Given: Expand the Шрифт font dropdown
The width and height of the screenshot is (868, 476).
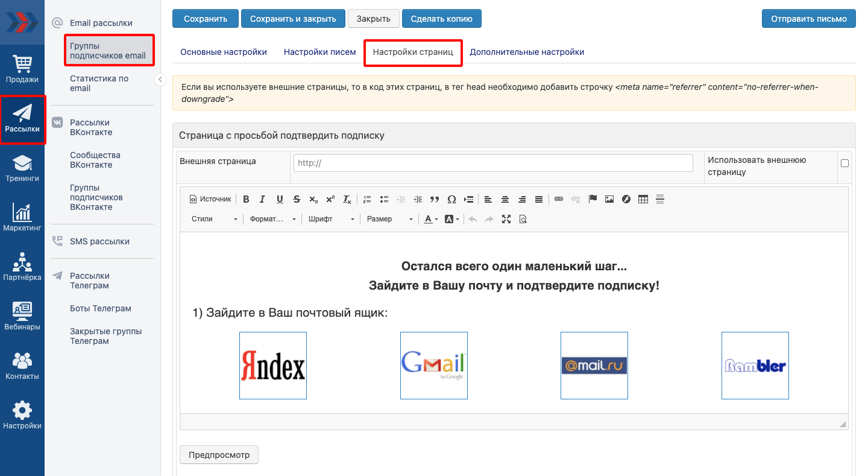Looking at the screenshot, I should (x=331, y=219).
